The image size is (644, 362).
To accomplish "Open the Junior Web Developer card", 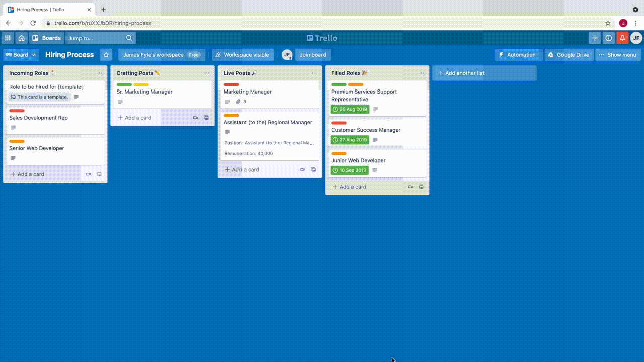I will coord(377,163).
